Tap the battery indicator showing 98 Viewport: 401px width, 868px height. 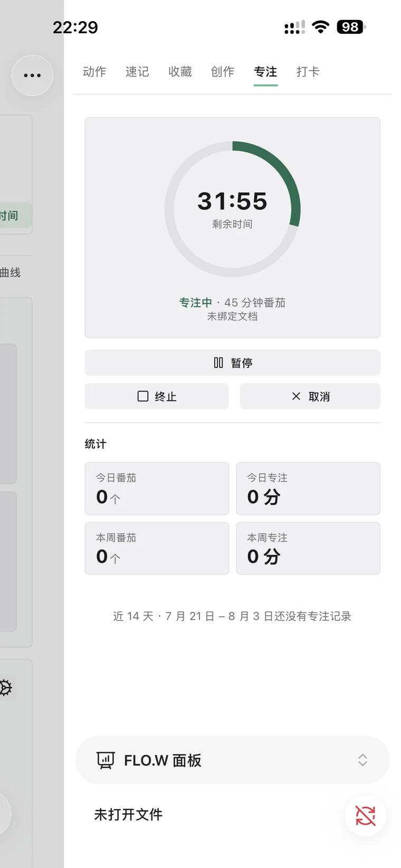coord(351,27)
